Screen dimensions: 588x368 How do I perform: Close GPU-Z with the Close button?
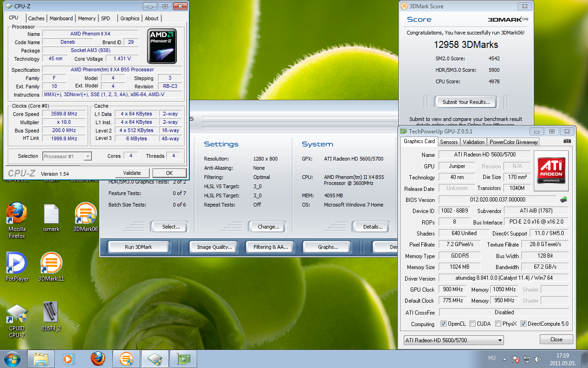[556, 339]
